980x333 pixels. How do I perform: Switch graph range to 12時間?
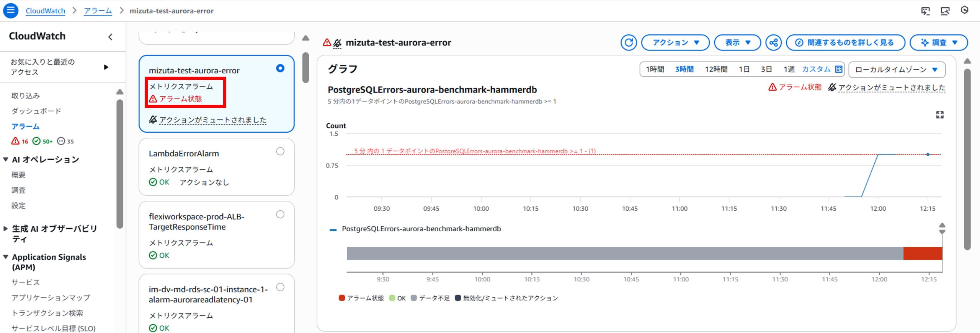pos(716,69)
